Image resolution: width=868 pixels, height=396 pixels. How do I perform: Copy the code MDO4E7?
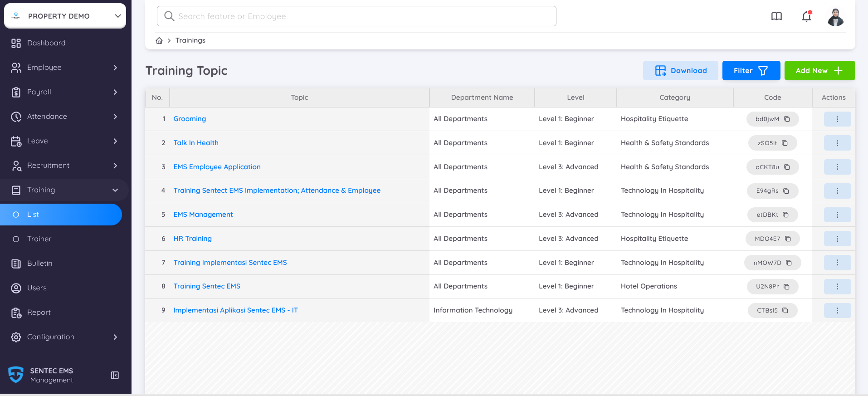tap(788, 239)
